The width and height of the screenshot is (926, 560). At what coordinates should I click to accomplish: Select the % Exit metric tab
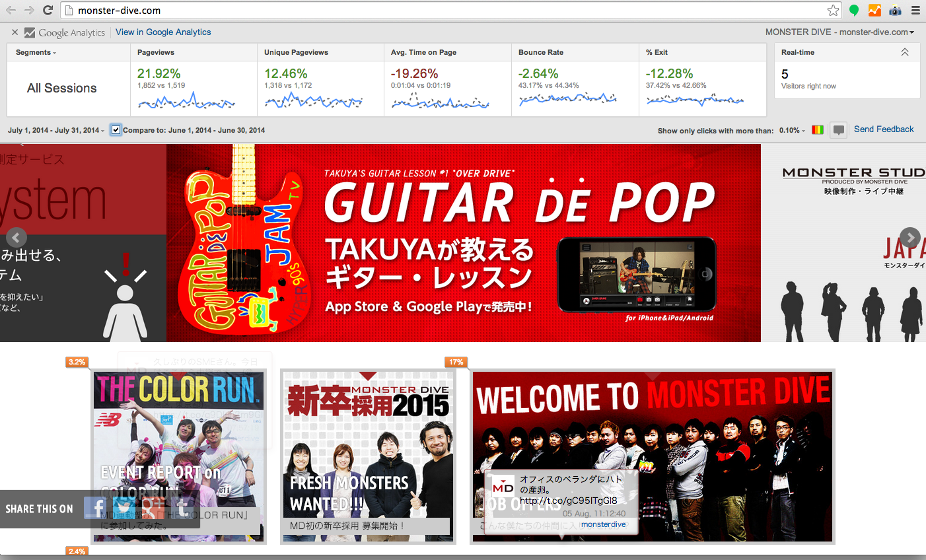703,52
